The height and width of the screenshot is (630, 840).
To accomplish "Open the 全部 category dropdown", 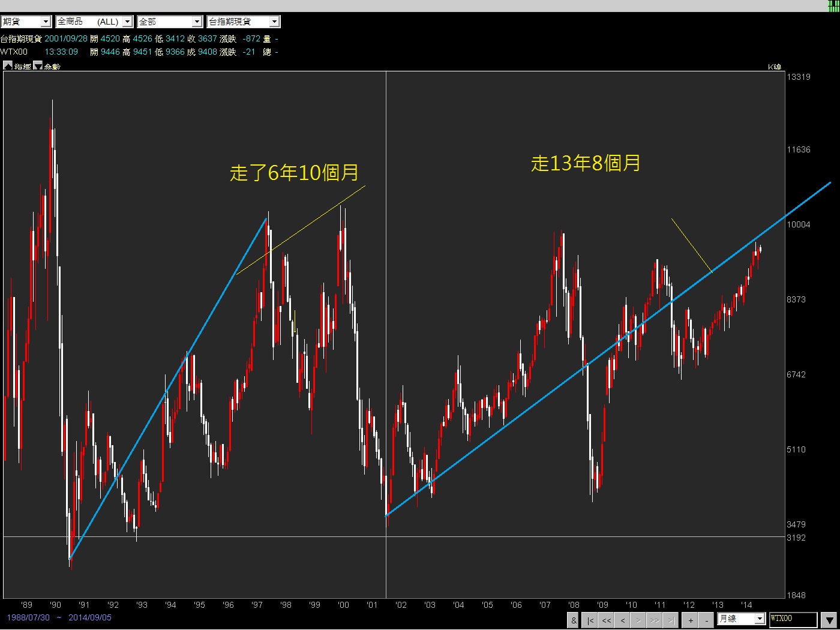I will [170, 22].
